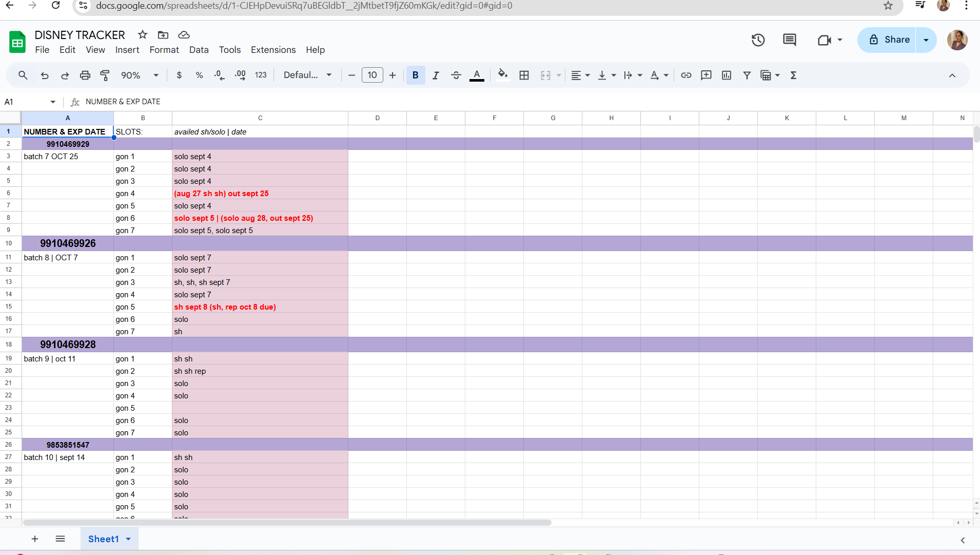This screenshot has width=980, height=555.
Task: Open borders options icon
Action: (x=524, y=75)
